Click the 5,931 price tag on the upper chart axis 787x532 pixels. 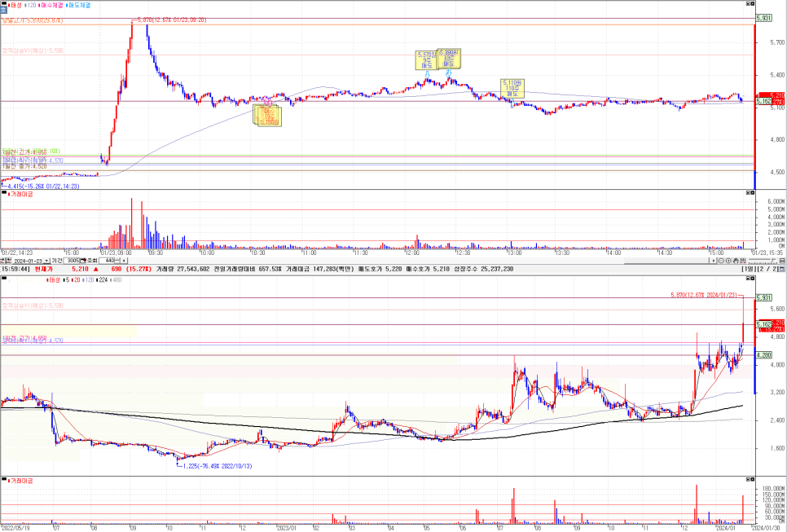click(763, 18)
